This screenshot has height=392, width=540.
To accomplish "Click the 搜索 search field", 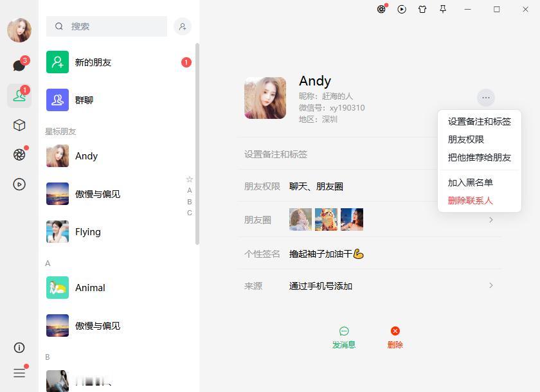I will tap(107, 26).
